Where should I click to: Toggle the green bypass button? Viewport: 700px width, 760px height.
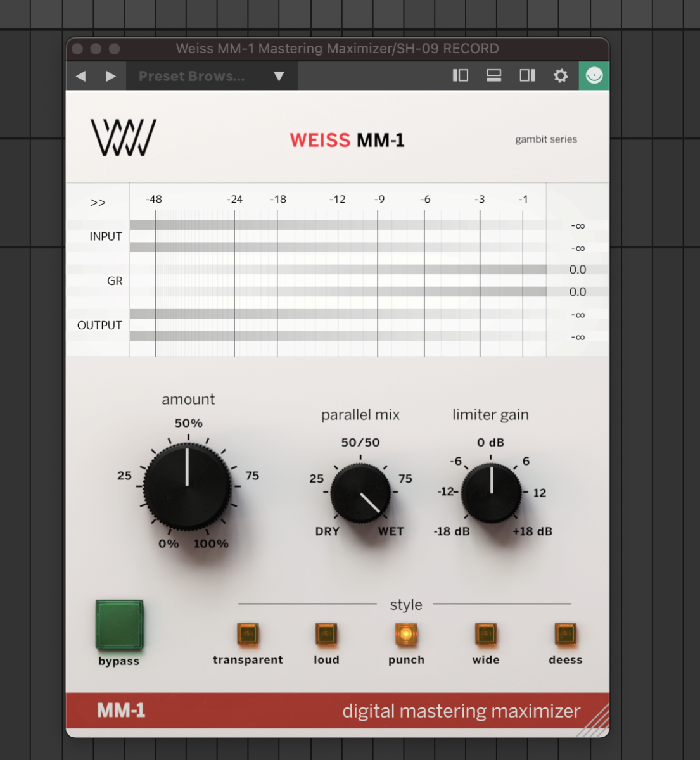coord(119,625)
